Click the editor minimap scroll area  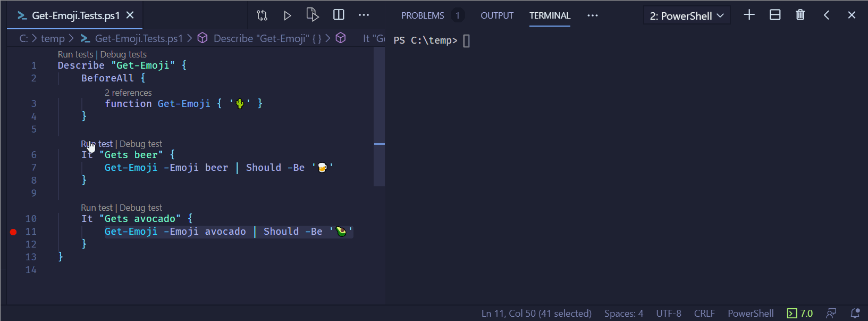(x=379, y=117)
